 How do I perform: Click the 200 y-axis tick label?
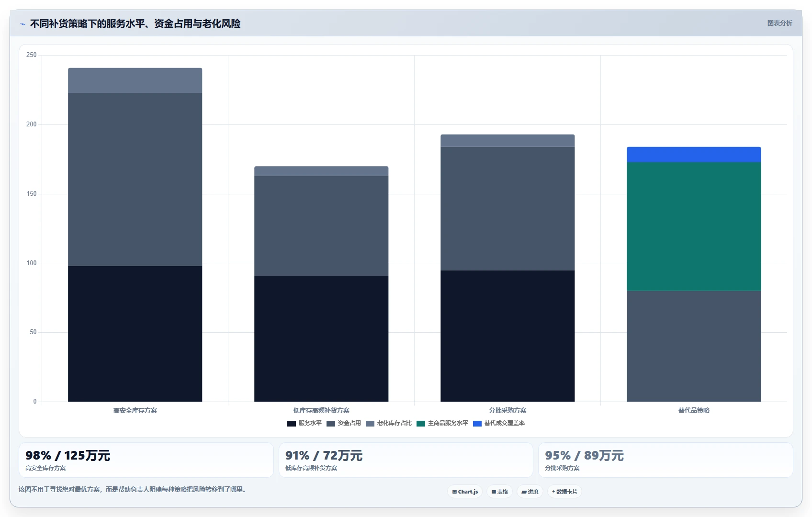[32, 124]
